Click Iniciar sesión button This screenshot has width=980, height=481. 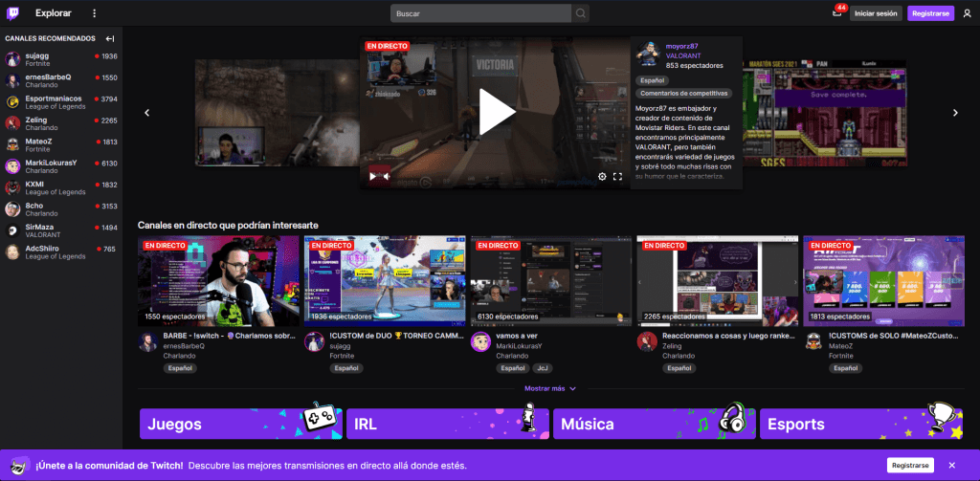coord(876,13)
